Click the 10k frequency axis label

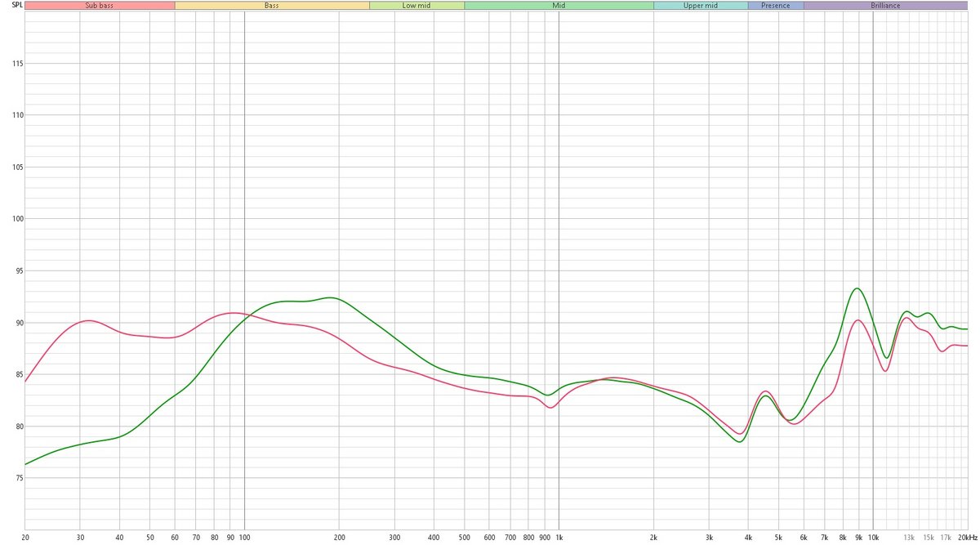[873, 537]
